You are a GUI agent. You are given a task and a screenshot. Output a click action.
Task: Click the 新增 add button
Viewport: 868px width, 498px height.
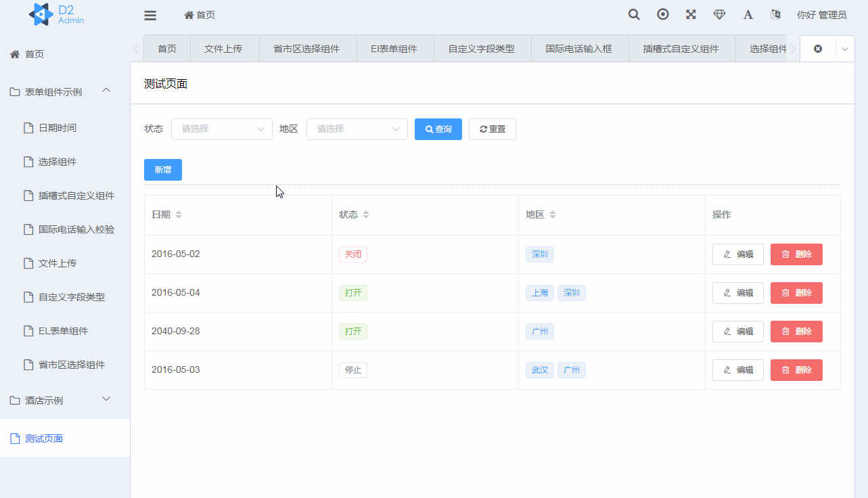[163, 170]
